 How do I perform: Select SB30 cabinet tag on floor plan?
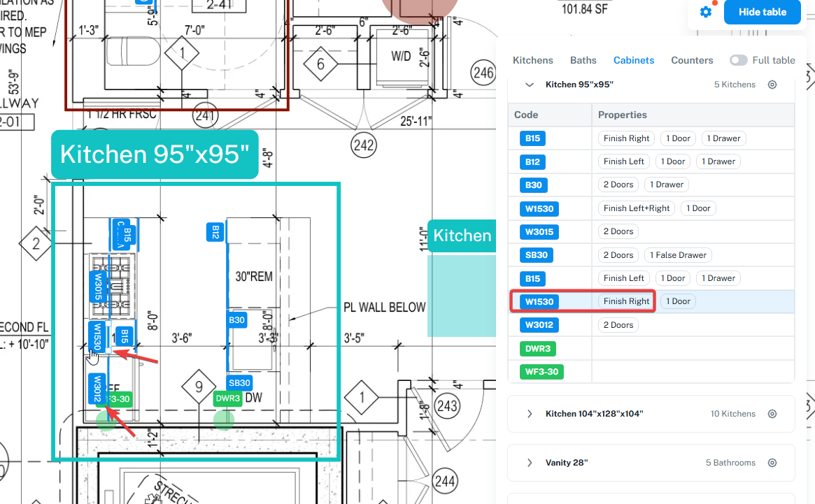click(x=240, y=383)
